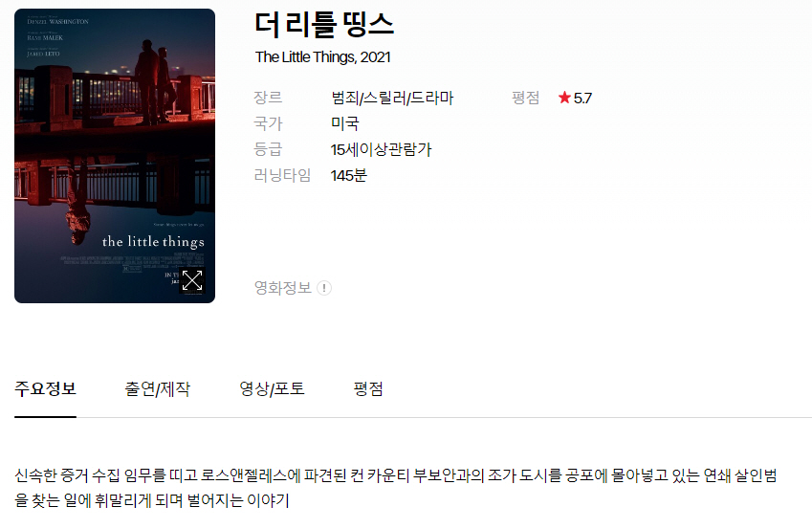Click the country value 미국
Viewport: 812px width, 529px height.
[345, 123]
